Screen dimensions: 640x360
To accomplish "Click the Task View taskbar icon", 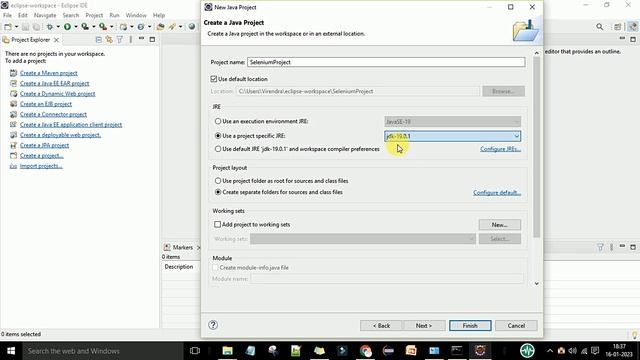I will coord(195,351).
